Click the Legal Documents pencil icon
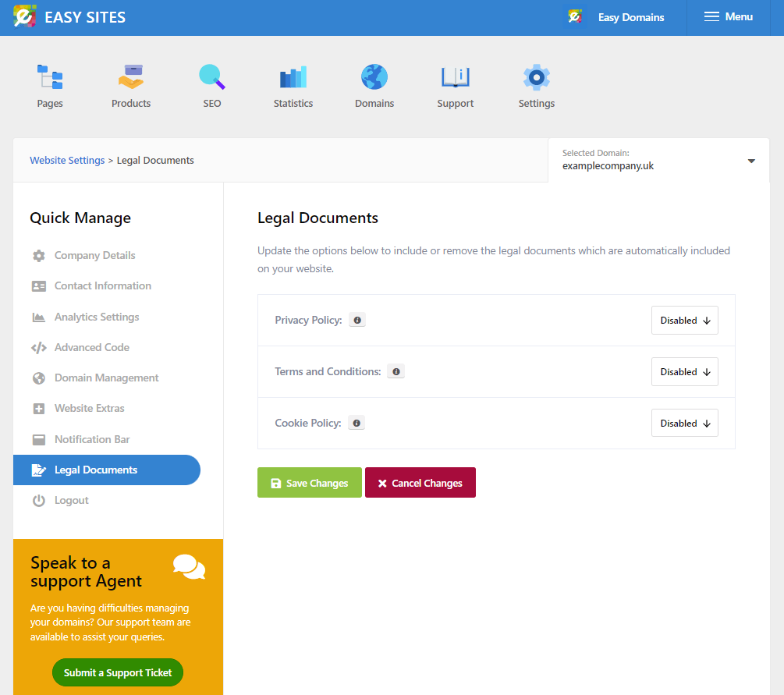 (x=39, y=470)
